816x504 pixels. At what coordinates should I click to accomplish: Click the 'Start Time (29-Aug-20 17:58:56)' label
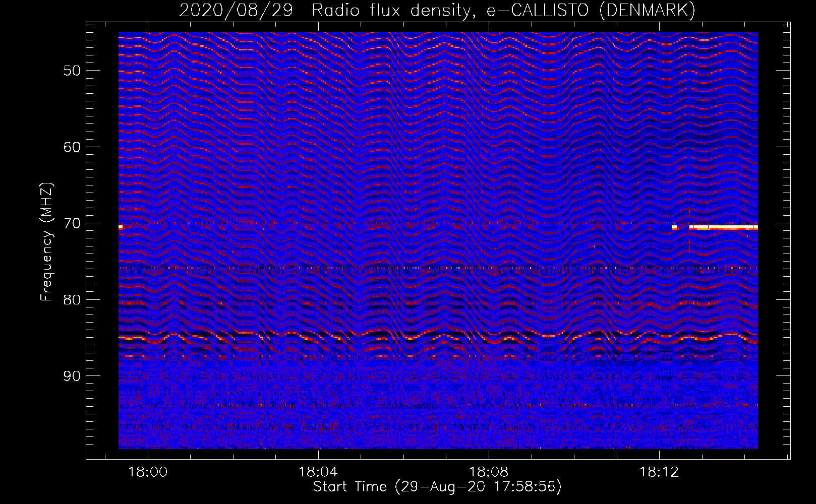pyautogui.click(x=437, y=487)
